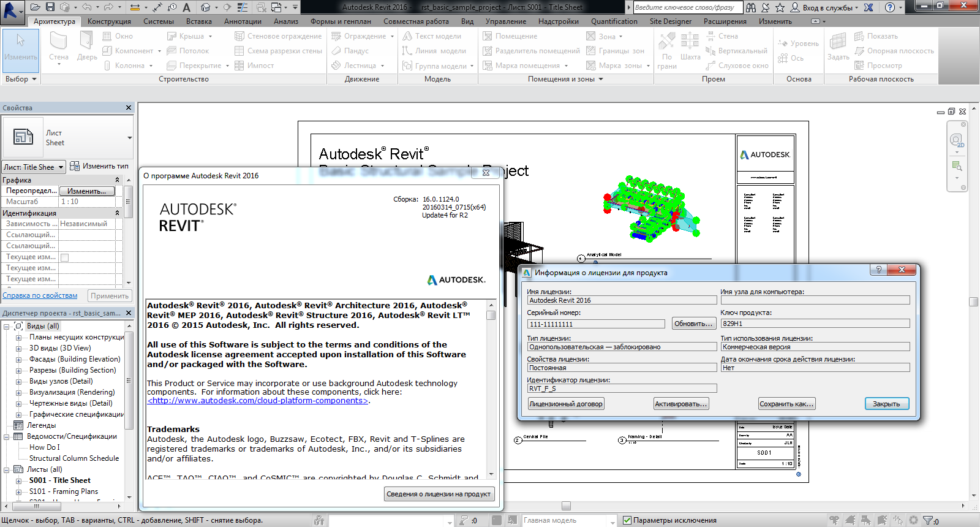Toggle the Параметры исключения checkbox in status bar

click(627, 520)
